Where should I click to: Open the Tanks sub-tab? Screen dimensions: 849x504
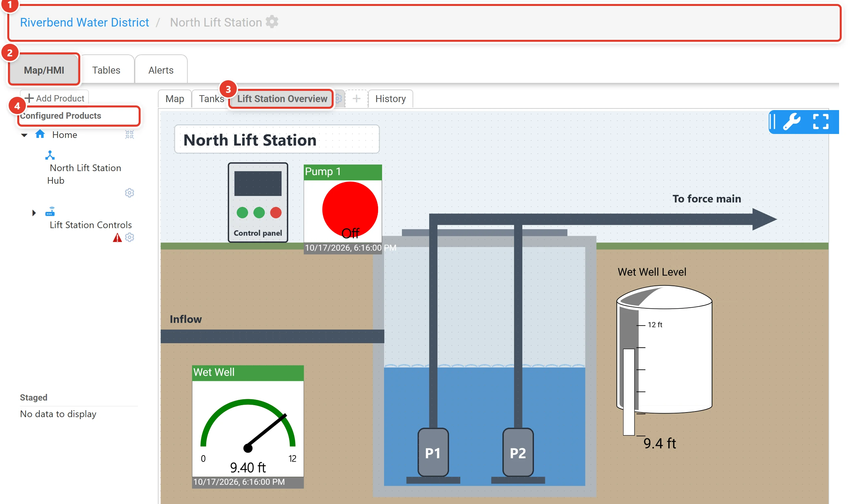click(x=211, y=99)
